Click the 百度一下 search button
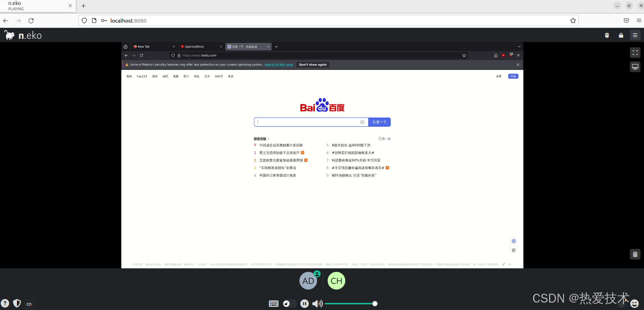 coord(379,122)
